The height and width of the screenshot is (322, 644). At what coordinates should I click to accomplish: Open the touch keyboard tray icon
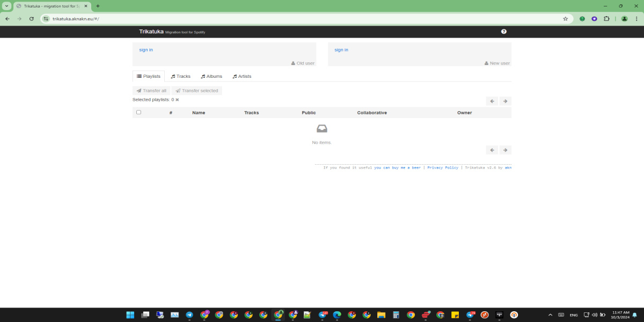click(x=561, y=315)
